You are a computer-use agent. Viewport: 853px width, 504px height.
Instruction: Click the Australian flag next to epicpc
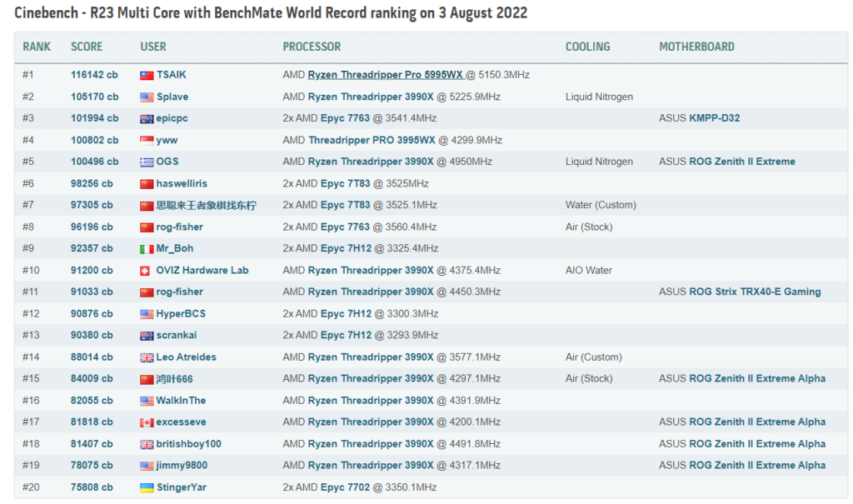[x=147, y=118]
